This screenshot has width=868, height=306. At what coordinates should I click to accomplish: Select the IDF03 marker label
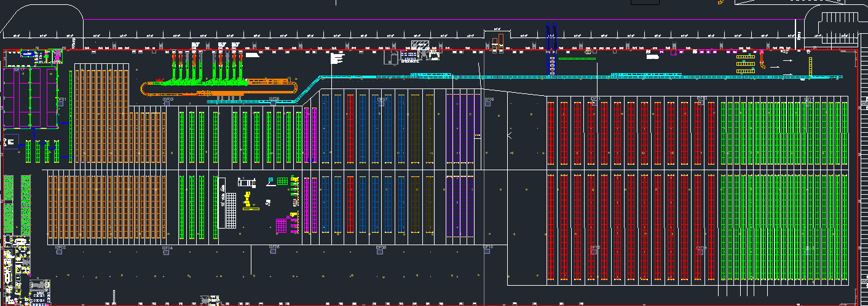(x=168, y=99)
